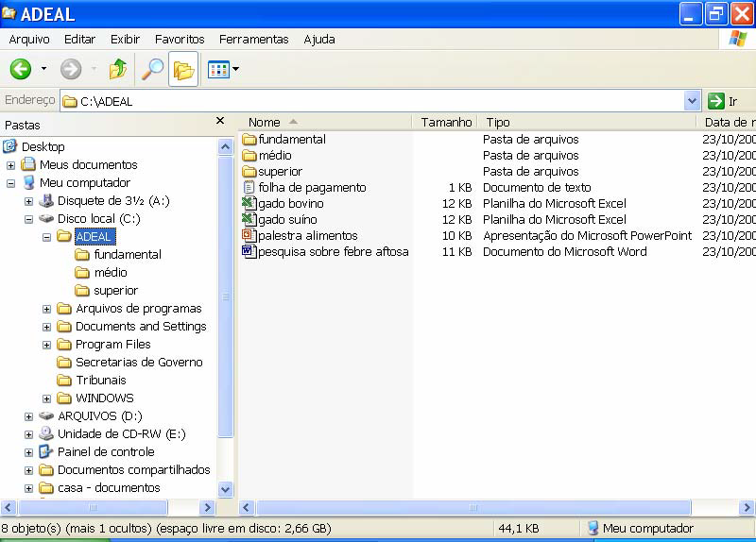756x542 pixels.
Task: Click the Forward arrow button
Action: point(71,69)
